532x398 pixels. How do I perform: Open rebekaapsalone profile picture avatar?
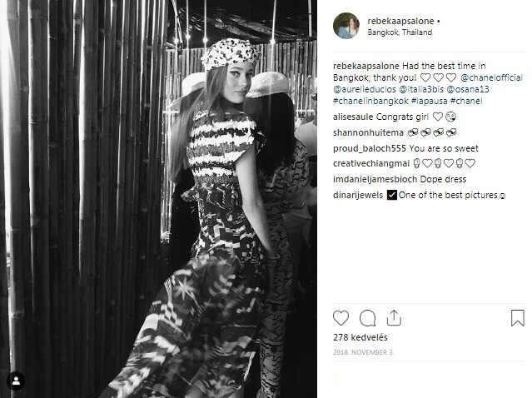tap(346, 26)
